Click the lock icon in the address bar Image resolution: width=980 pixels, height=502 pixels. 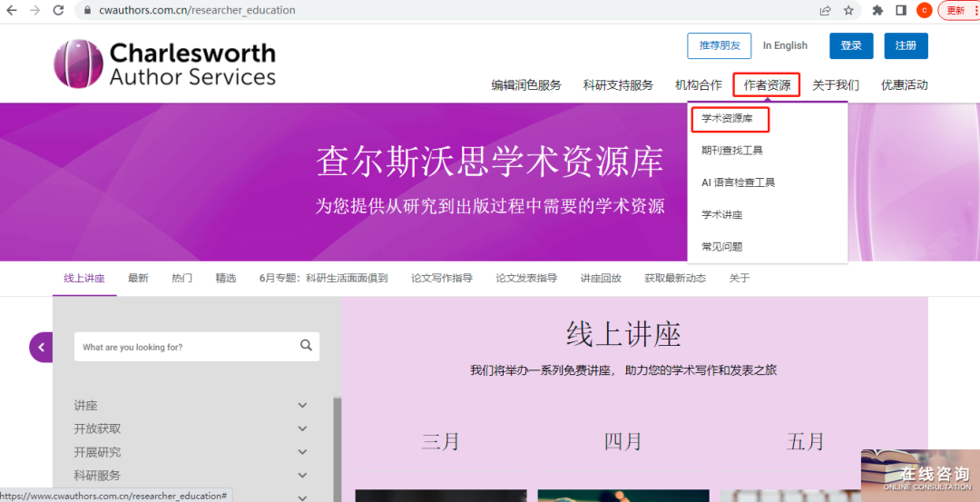(x=87, y=11)
